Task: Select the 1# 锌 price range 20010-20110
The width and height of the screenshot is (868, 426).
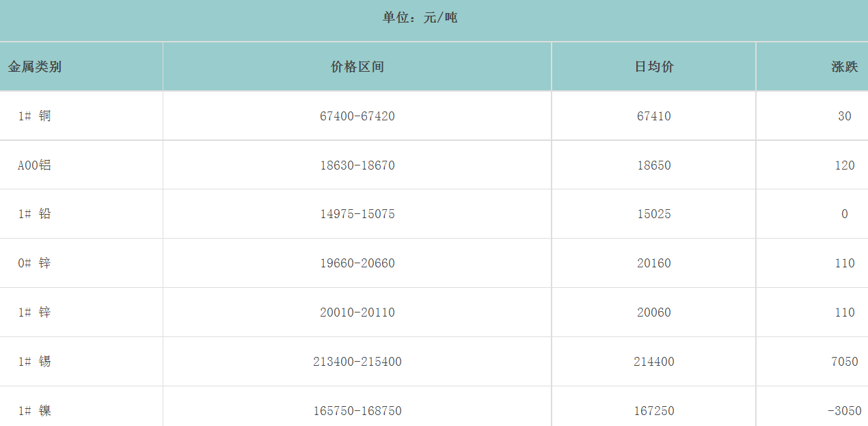Action: [x=357, y=312]
